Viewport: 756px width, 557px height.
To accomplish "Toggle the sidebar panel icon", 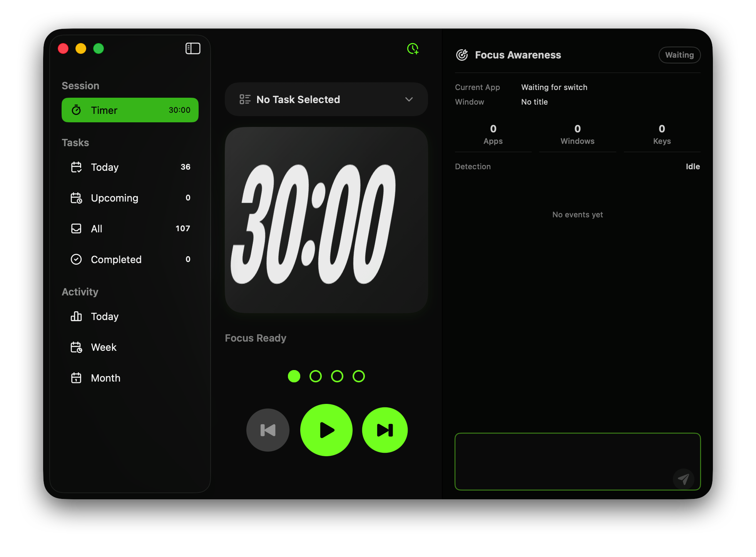I will coord(192,48).
